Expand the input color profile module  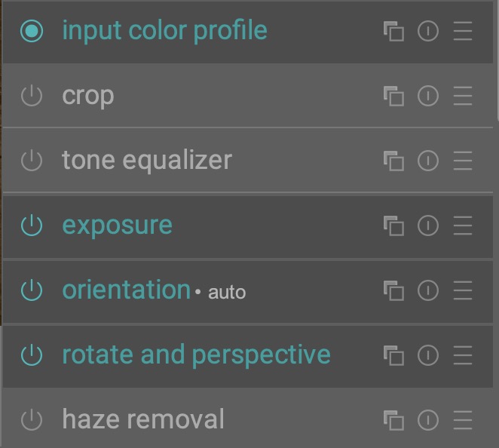pyautogui.click(x=164, y=31)
